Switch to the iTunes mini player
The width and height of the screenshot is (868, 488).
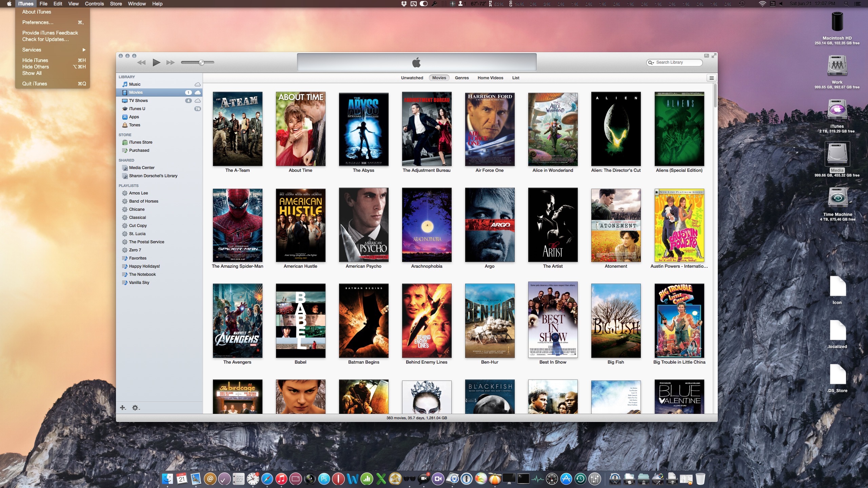click(706, 56)
